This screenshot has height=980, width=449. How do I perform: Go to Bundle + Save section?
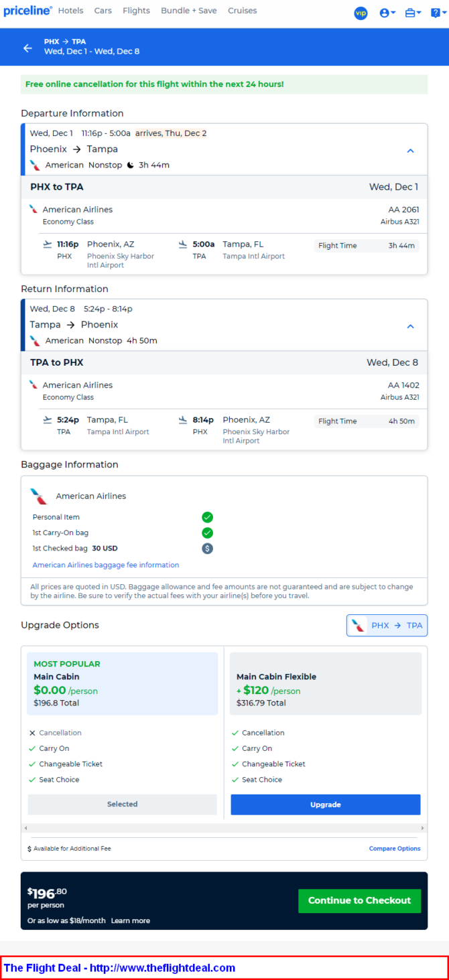(189, 11)
